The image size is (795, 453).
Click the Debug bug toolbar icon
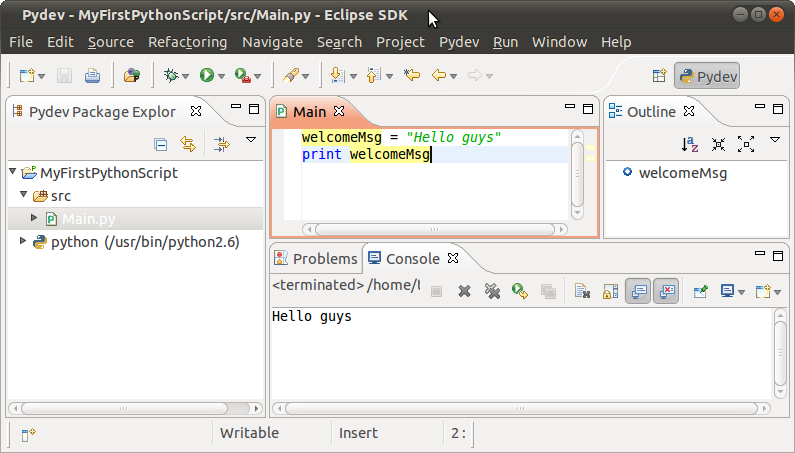(x=171, y=76)
